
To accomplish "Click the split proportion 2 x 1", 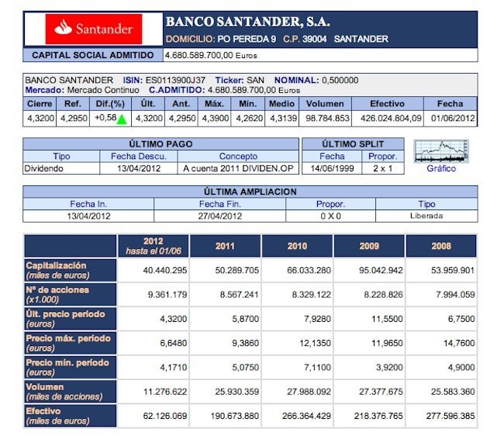I will tap(382, 168).
